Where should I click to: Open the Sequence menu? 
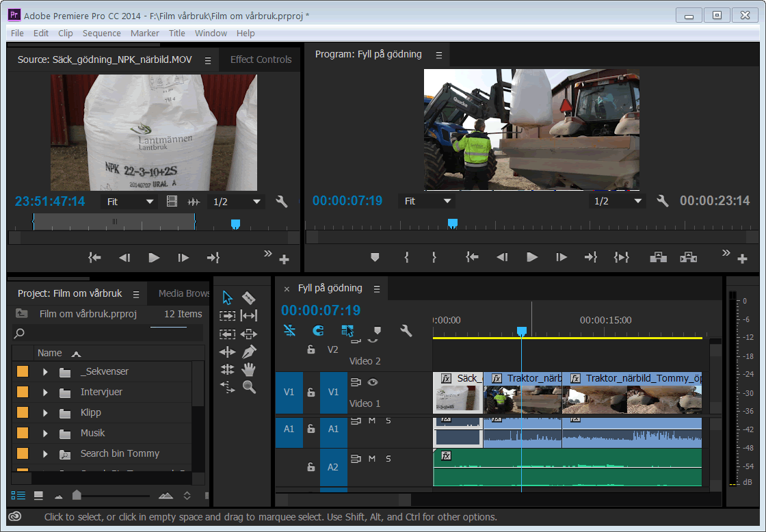click(x=101, y=33)
